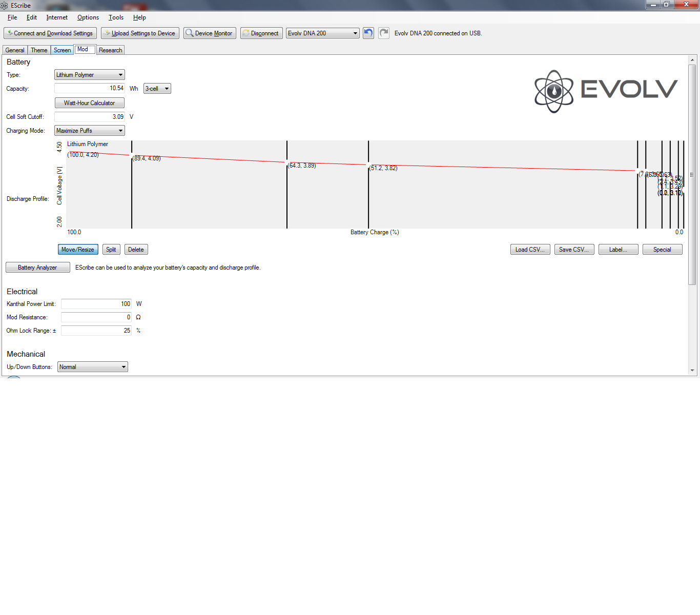The image size is (700, 615).
Task: Disconnect the device
Action: [x=261, y=33]
